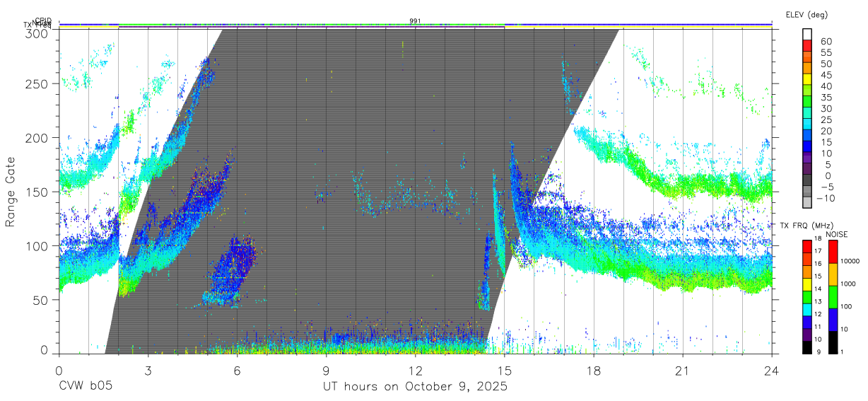Click the '12' hour tick on time axis

point(415,371)
